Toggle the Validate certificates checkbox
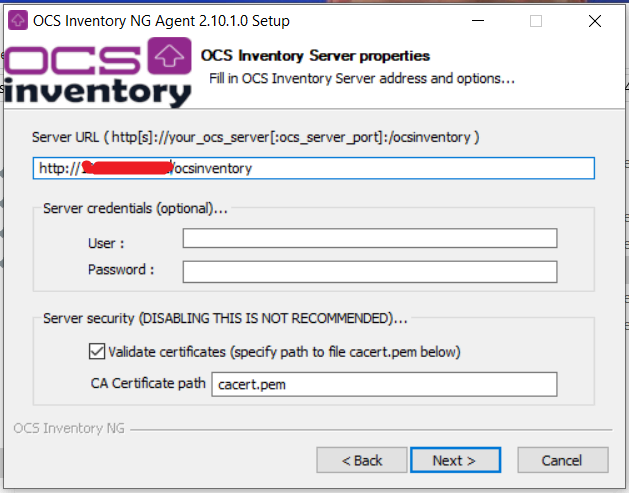This screenshot has width=629, height=493. [97, 351]
